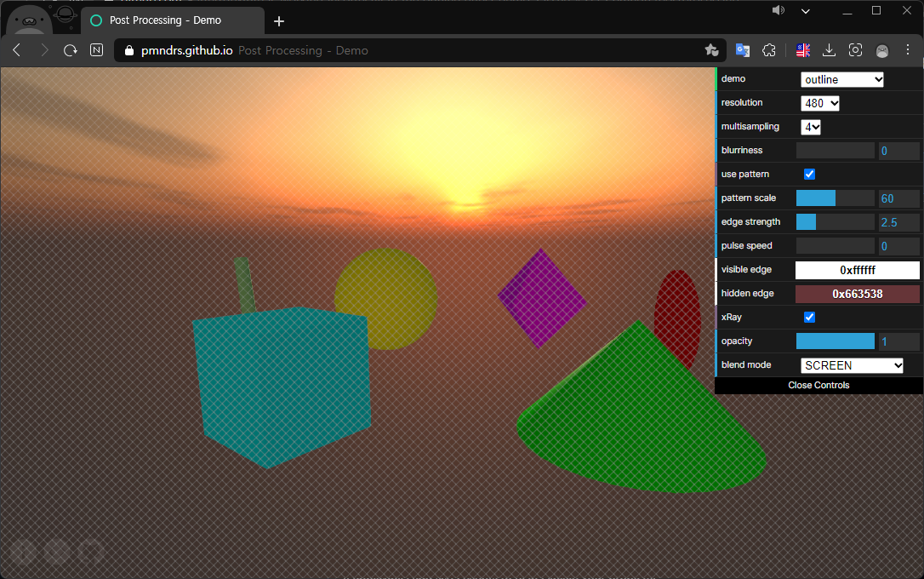Open a new browser tab with plus button
The image size is (924, 579).
coord(279,20)
